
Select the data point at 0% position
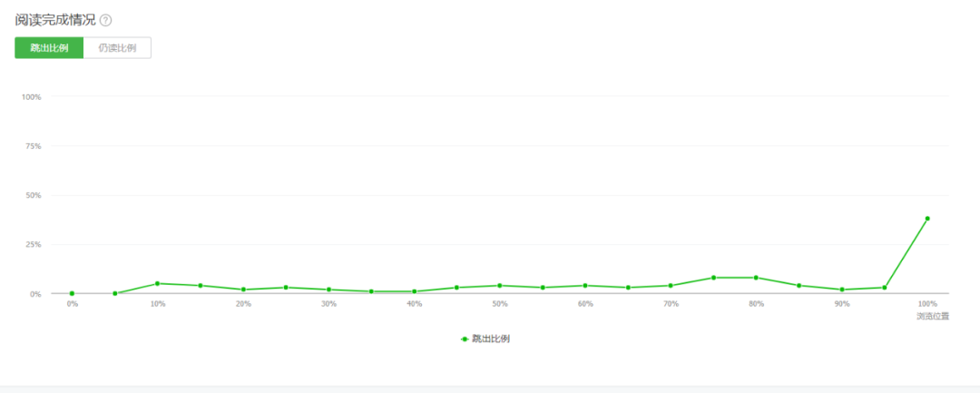click(72, 293)
